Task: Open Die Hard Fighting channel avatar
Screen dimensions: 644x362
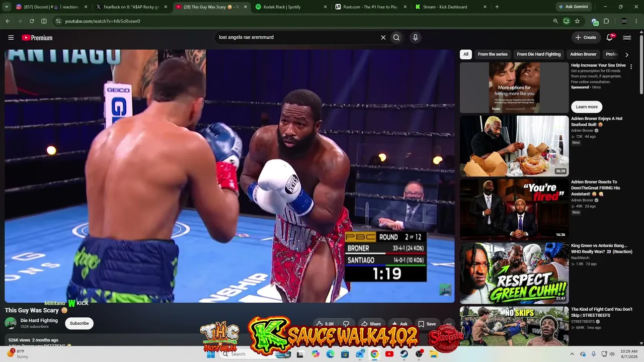Action: pyautogui.click(x=11, y=323)
